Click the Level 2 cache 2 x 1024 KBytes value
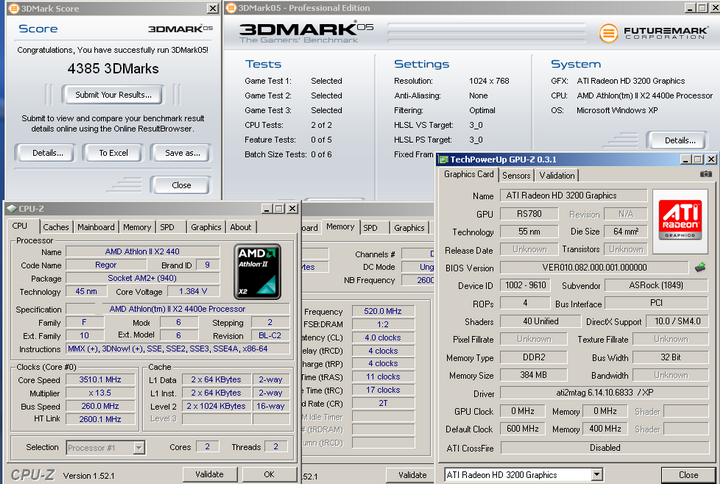 216,406
